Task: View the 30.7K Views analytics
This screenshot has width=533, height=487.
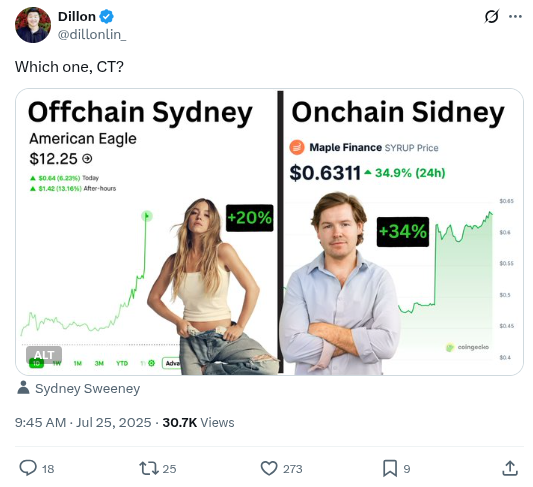Action: pos(199,423)
